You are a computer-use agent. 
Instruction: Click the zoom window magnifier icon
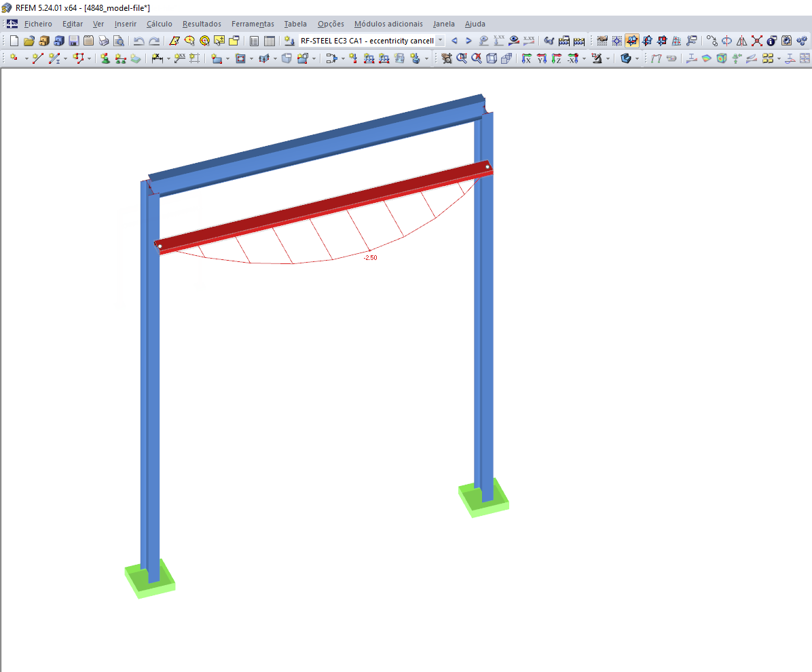(x=462, y=58)
